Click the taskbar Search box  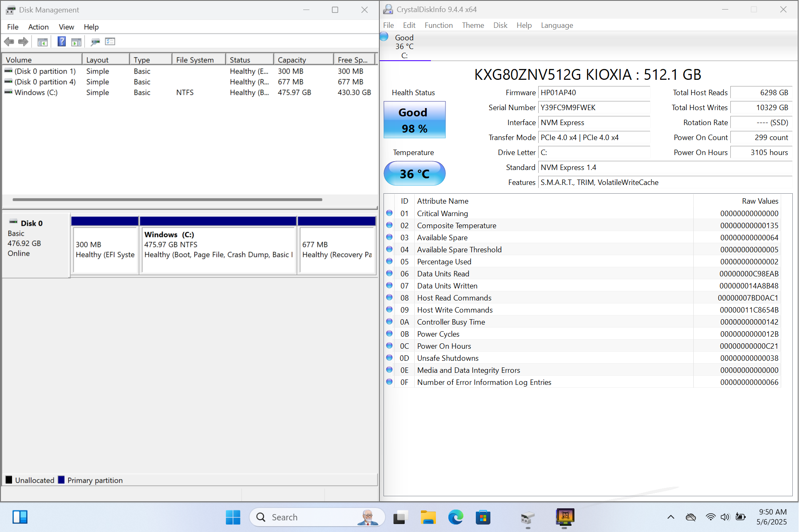(317, 517)
